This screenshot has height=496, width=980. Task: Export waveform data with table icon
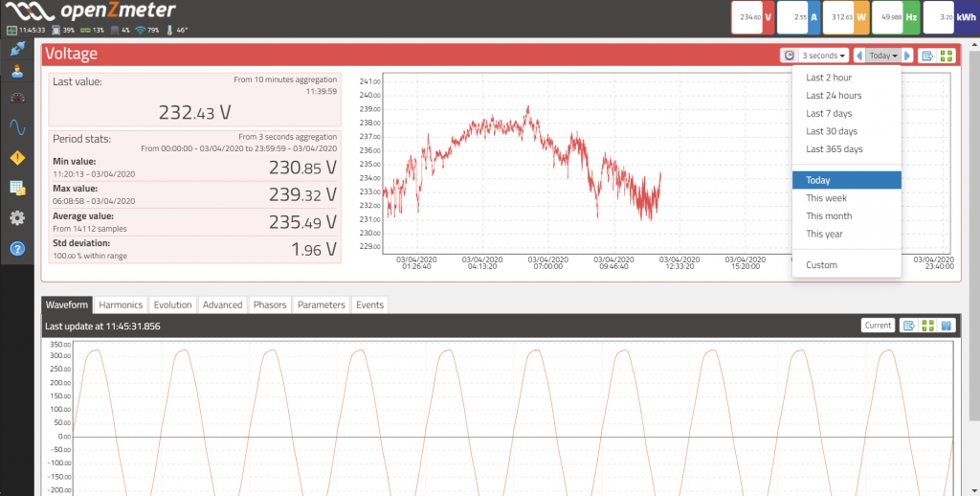[x=909, y=326]
